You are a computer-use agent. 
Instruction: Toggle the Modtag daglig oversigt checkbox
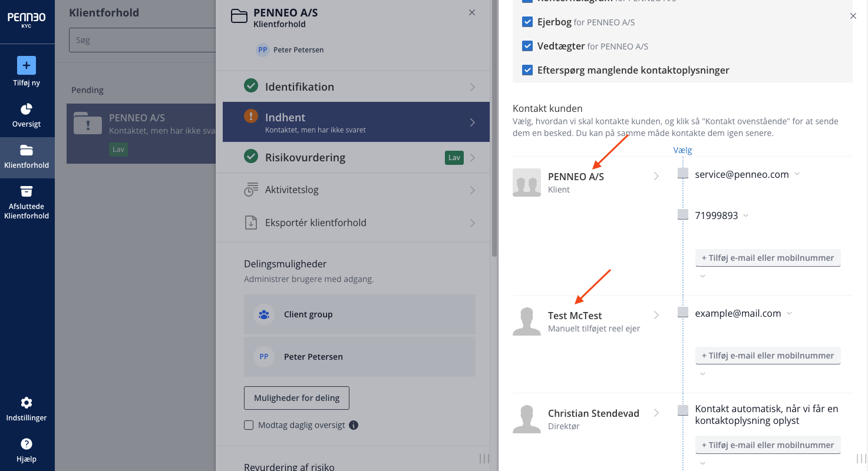pyautogui.click(x=249, y=425)
